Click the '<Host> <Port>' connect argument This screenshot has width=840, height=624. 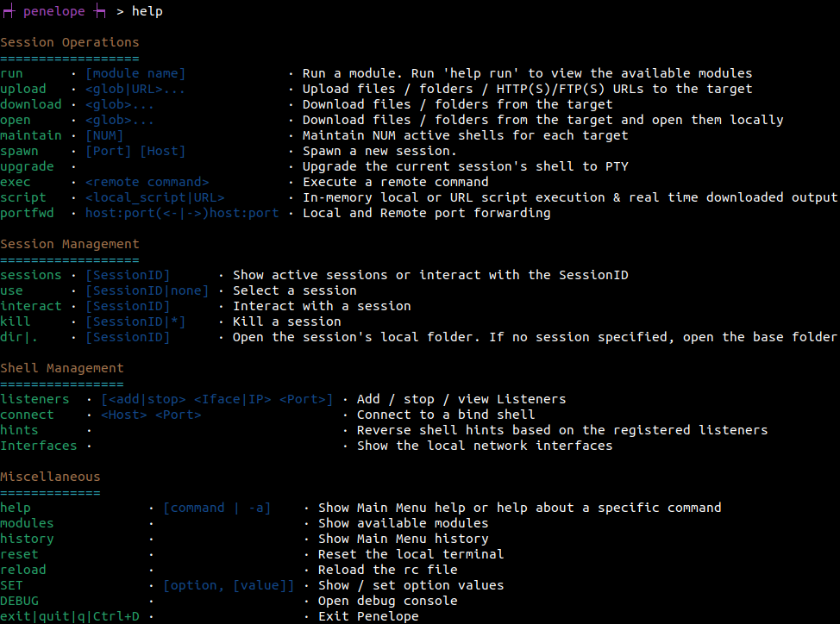pyautogui.click(x=151, y=415)
